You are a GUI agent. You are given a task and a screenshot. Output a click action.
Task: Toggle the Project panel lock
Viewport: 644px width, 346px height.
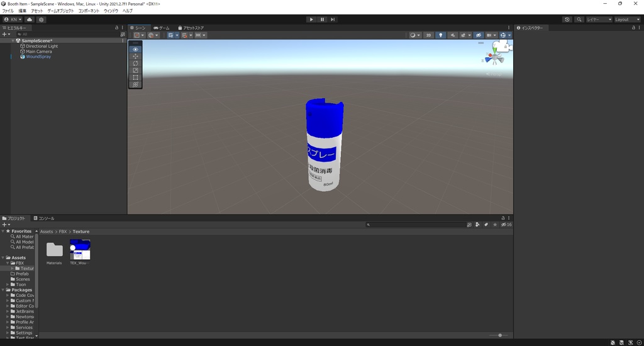[502, 218]
